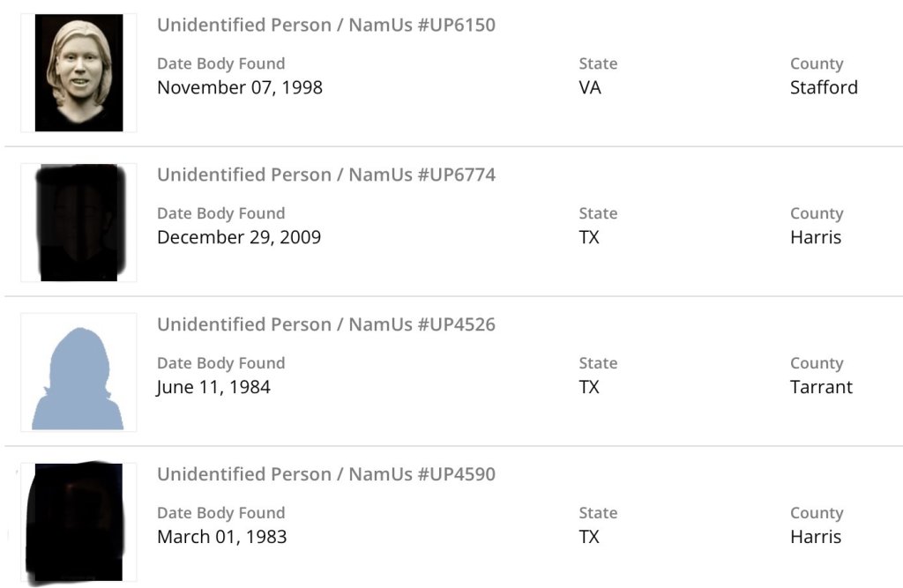The width and height of the screenshot is (903, 588).
Task: Select the Tarrant county value
Action: pyautogui.click(x=821, y=387)
